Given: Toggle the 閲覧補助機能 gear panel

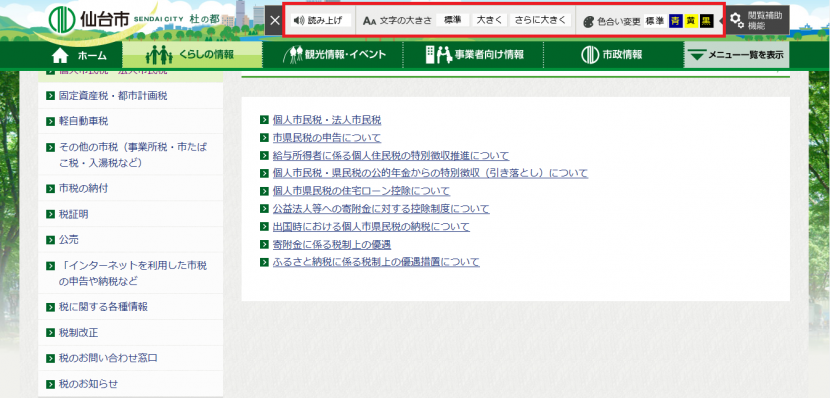Looking at the screenshot, I should coord(757,21).
